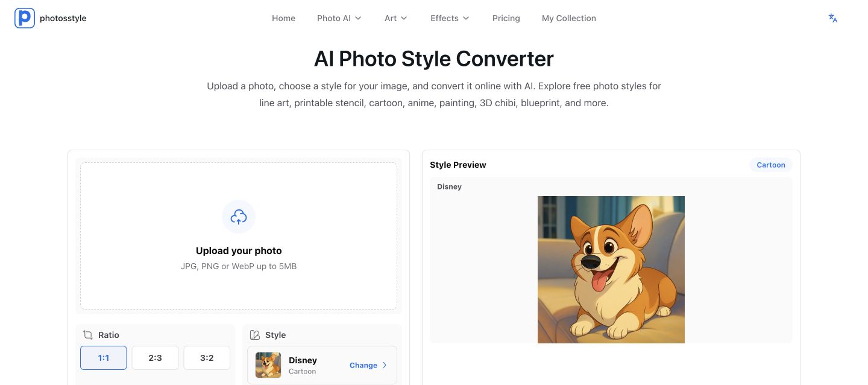Click the arrow next to Change
Screen dimensions: 868x385
(x=385, y=365)
